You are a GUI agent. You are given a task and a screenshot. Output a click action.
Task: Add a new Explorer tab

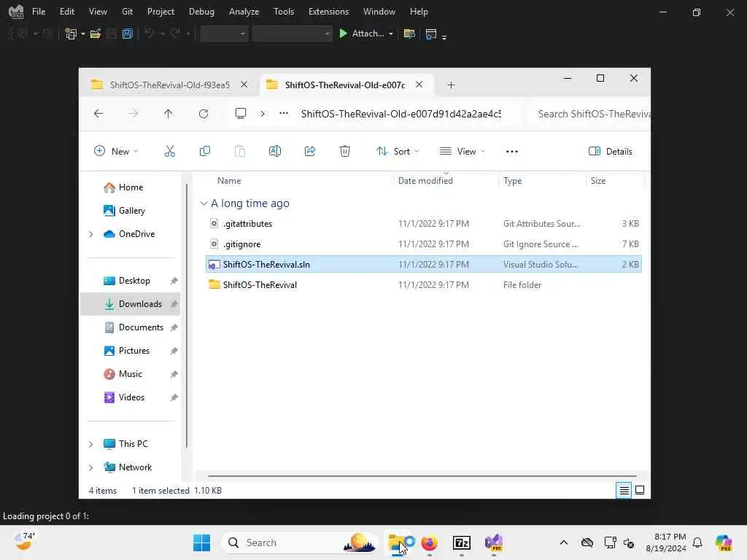click(451, 85)
